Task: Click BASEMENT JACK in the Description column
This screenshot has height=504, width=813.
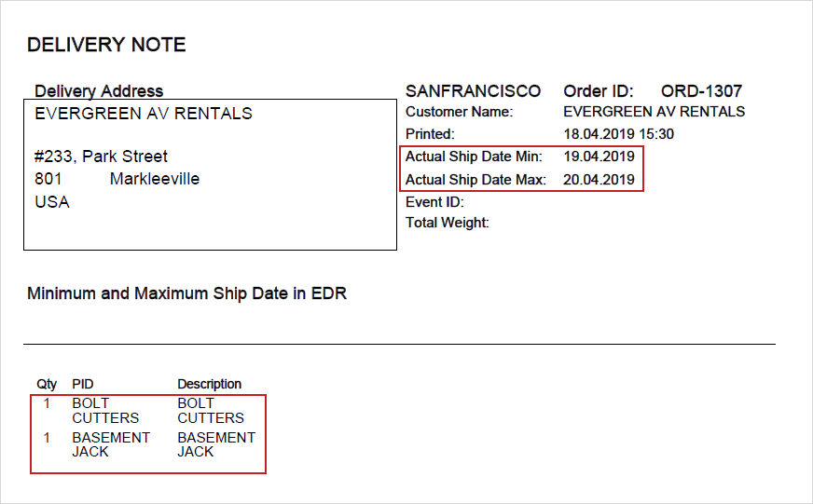Action: (216, 444)
